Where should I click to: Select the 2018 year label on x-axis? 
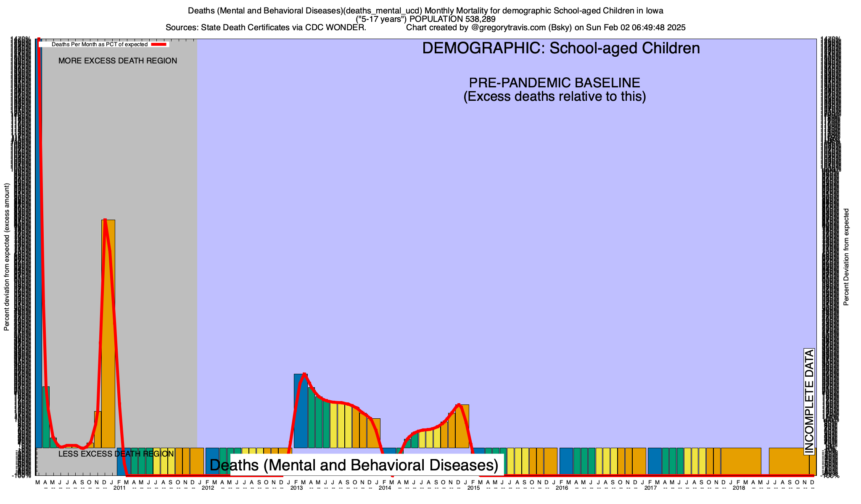click(x=739, y=488)
